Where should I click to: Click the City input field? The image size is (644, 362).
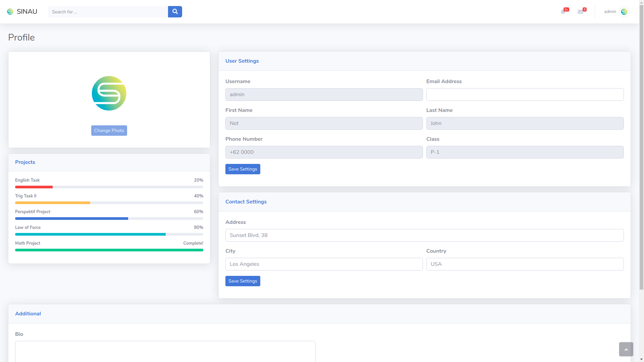coord(324,264)
